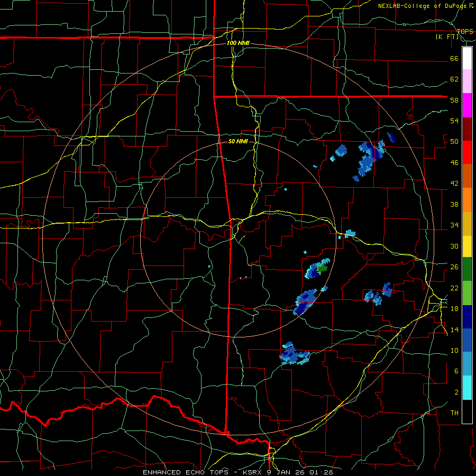Click the medium blue legend swatch
This screenshot has height=476, width=476.
[x=467, y=340]
